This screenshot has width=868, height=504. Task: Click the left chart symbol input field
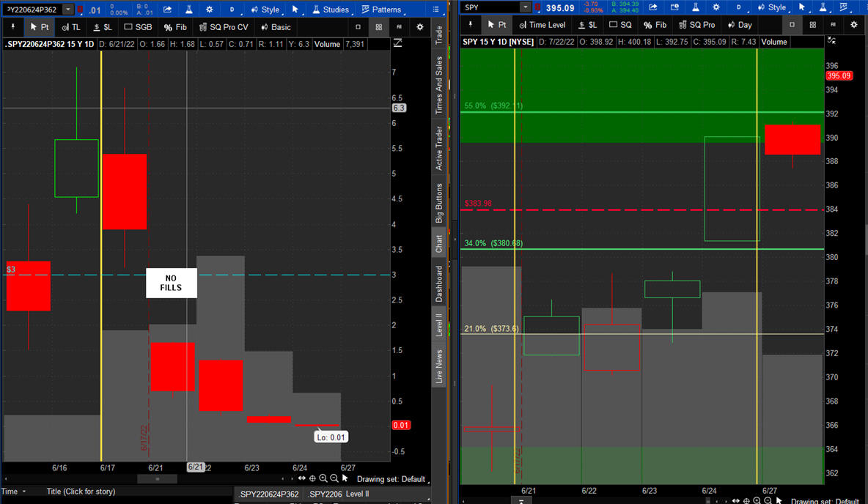tap(32, 10)
